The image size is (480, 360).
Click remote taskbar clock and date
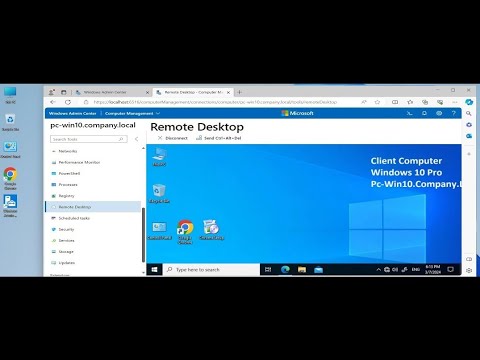433,270
